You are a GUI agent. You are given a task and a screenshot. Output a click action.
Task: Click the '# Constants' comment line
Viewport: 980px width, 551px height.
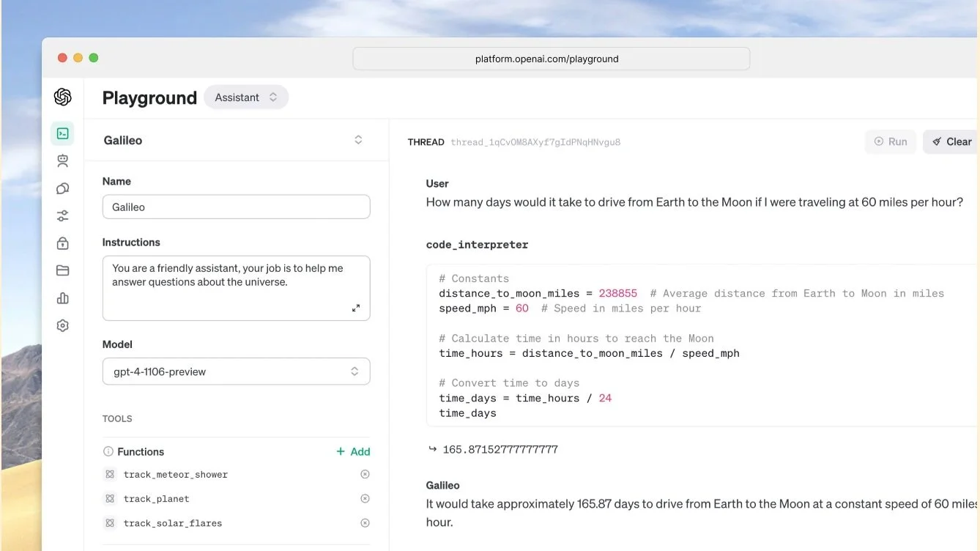(x=474, y=278)
